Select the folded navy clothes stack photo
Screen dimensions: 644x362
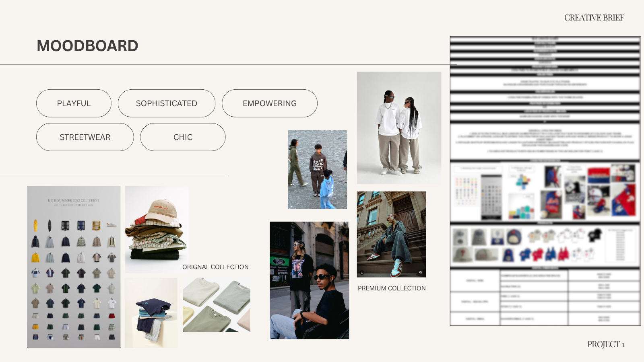point(151,313)
